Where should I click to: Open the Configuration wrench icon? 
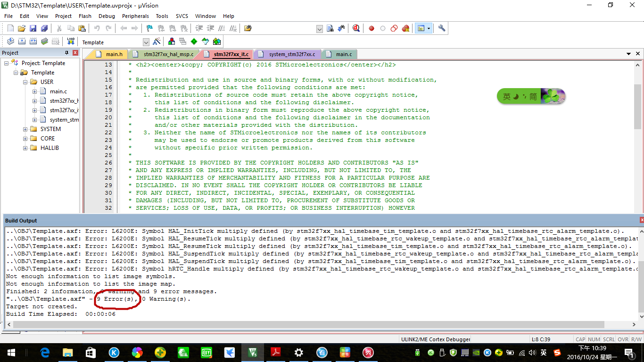coord(442,28)
